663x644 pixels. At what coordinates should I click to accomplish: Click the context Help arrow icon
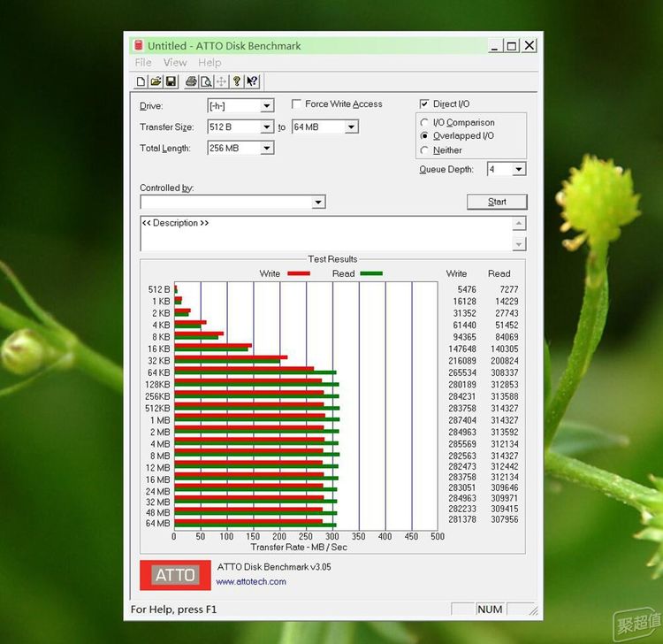click(252, 81)
